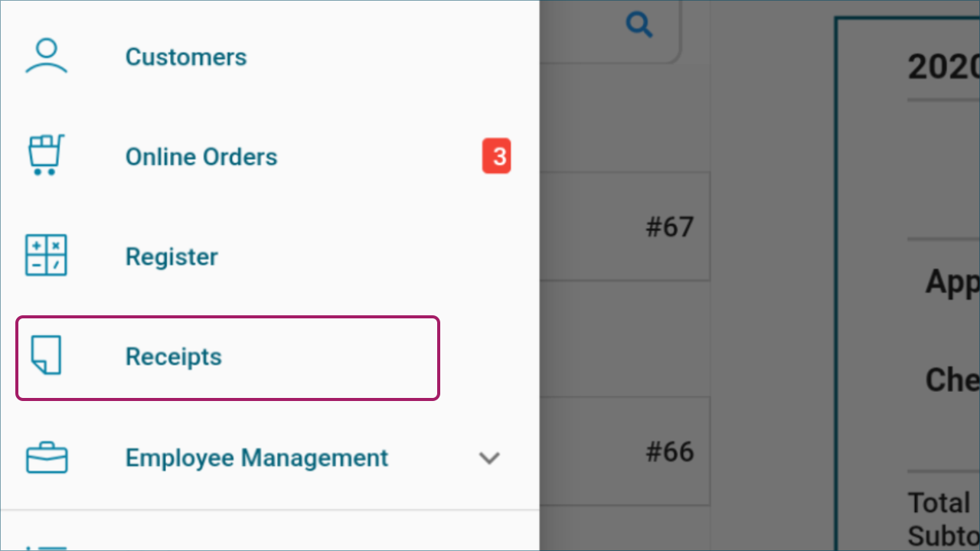Select receipt number #66 row
The image size is (980, 551).
tap(625, 452)
